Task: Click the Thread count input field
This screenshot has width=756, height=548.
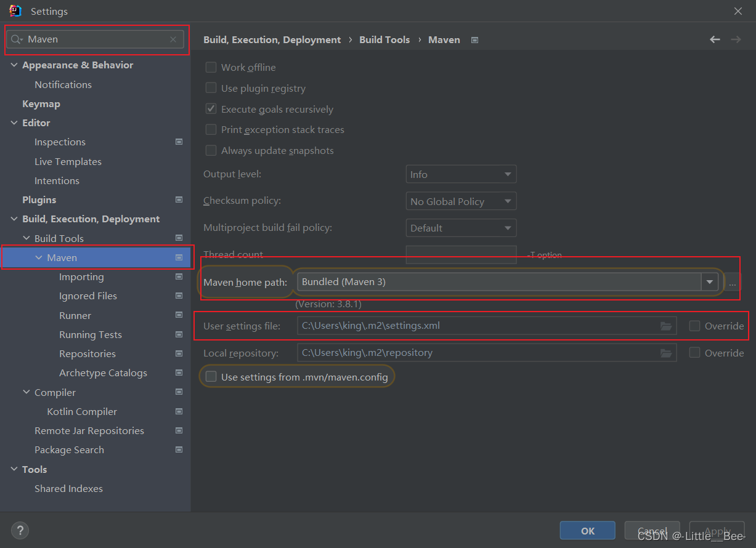Action: [x=461, y=255]
